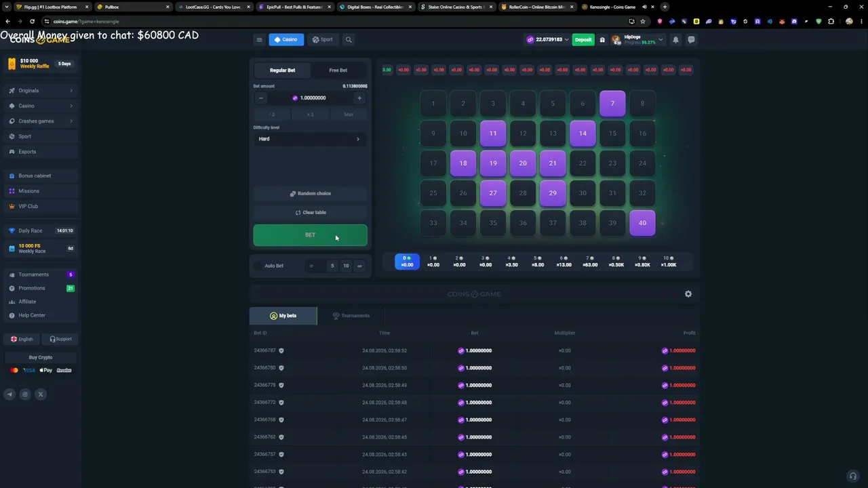The width and height of the screenshot is (868, 488).
Task: Open Missions in the sidebar
Action: point(41,191)
